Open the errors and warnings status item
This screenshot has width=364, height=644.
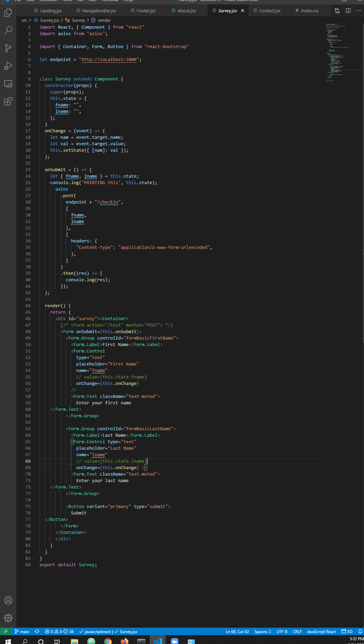pyautogui.click(x=59, y=631)
